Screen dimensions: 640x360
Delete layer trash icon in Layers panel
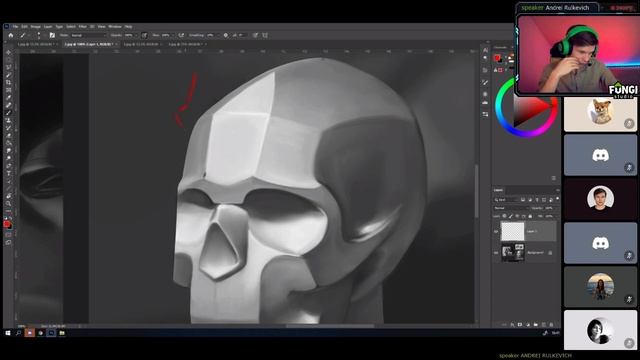click(x=551, y=324)
